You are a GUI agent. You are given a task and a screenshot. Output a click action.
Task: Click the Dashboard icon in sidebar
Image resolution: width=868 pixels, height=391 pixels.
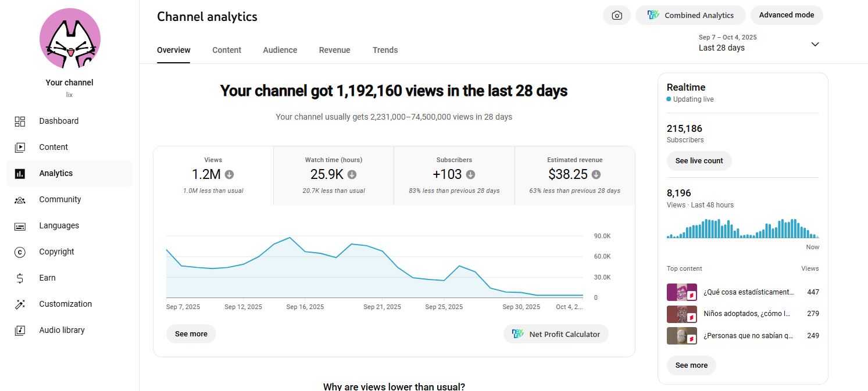point(20,121)
